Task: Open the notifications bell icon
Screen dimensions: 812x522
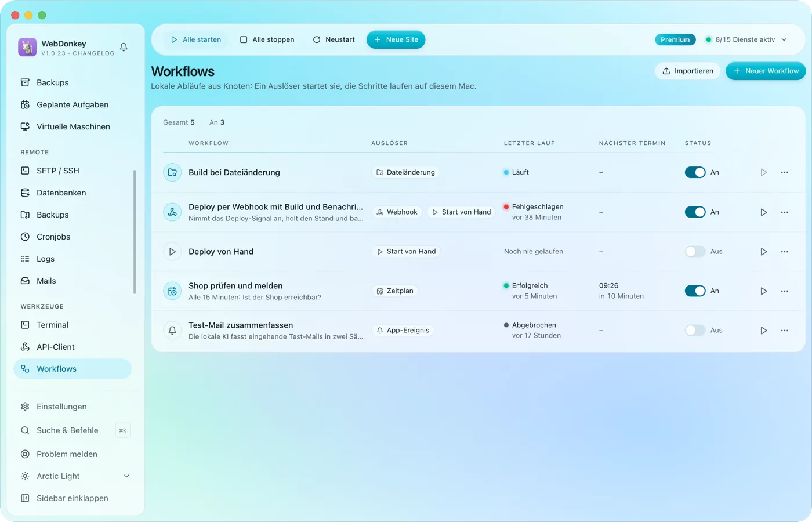Action: coord(124,47)
